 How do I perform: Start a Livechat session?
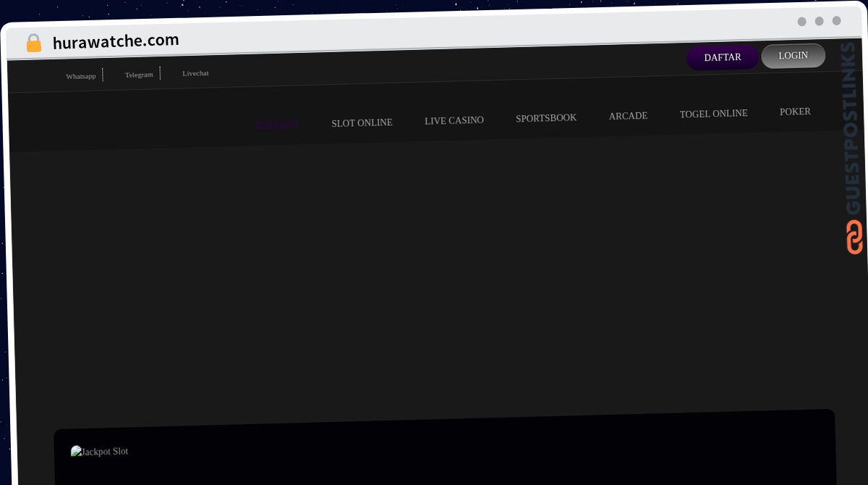point(195,73)
